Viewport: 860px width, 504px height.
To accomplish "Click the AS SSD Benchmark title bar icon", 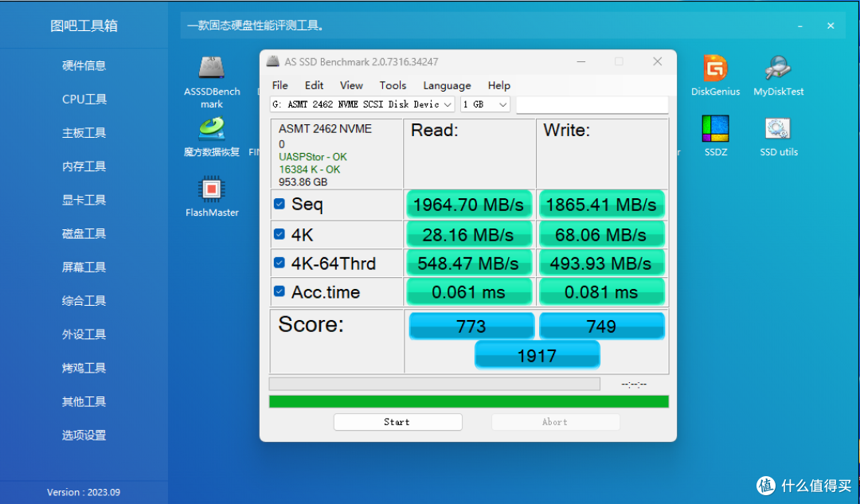I will tap(272, 61).
